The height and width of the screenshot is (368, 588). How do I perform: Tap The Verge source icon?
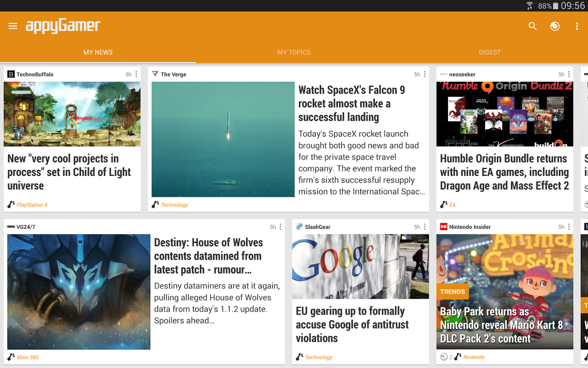(155, 74)
